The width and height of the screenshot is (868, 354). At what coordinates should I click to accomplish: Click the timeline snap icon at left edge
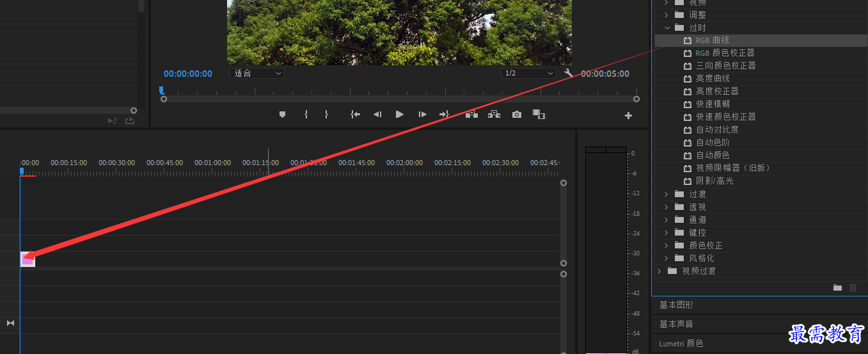point(10,323)
